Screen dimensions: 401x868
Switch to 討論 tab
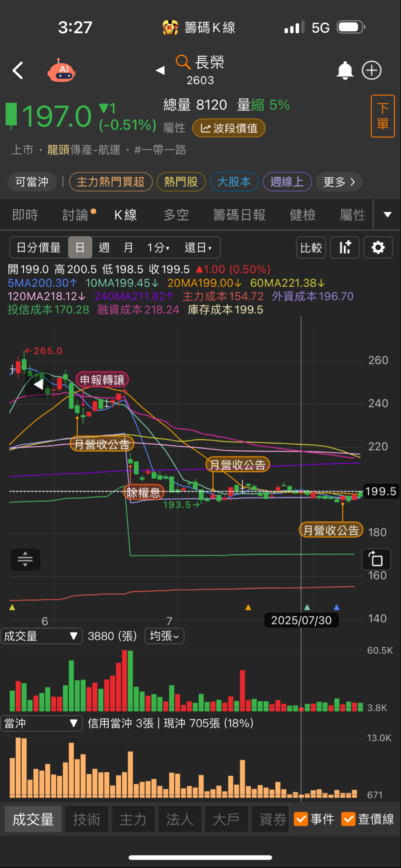click(x=75, y=215)
